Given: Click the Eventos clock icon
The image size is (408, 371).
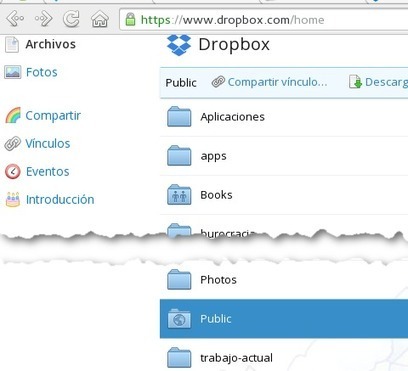Looking at the screenshot, I should click(13, 172).
